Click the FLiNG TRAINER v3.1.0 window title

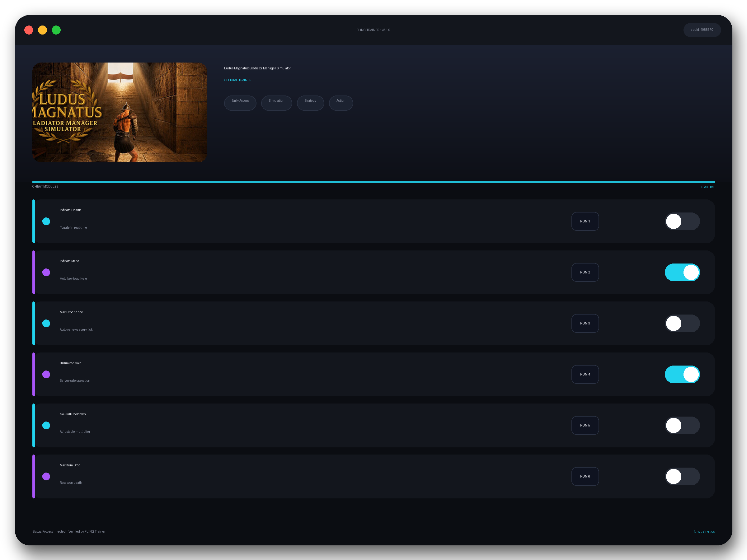pyautogui.click(x=373, y=30)
